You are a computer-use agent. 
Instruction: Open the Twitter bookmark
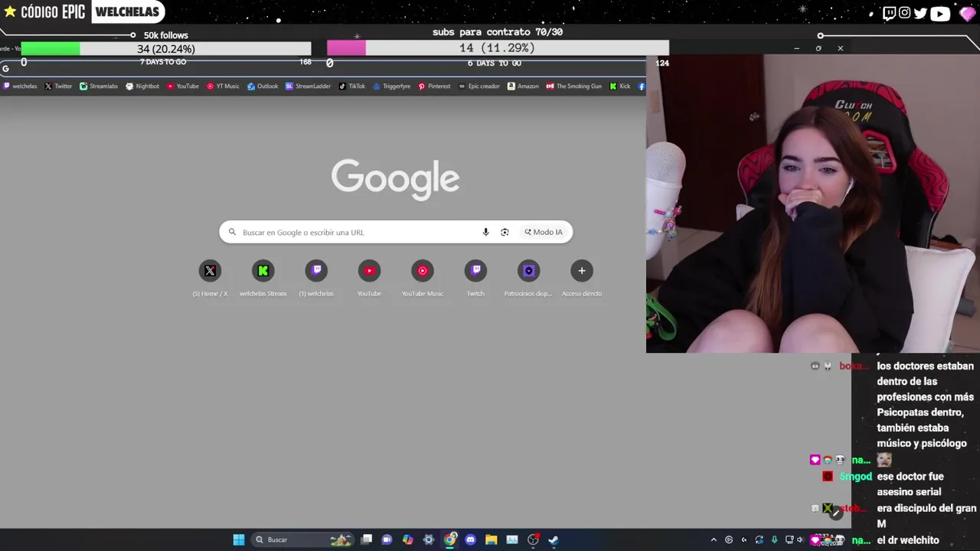click(58, 86)
